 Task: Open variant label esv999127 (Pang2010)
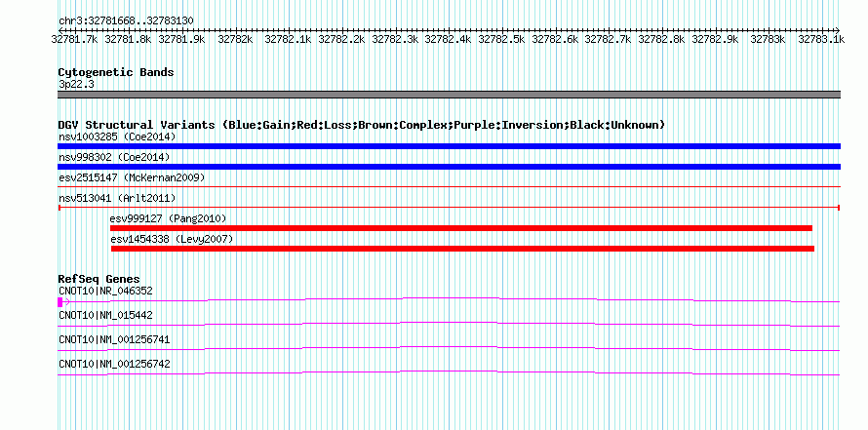169,218
